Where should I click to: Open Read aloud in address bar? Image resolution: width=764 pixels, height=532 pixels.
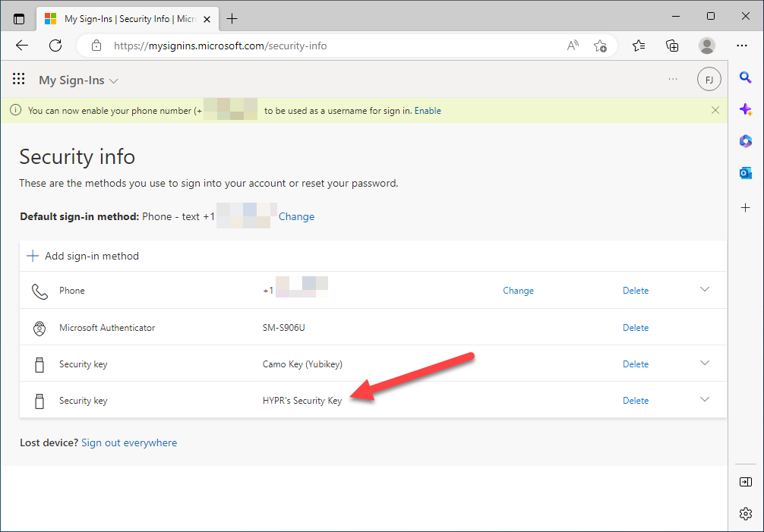573,46
